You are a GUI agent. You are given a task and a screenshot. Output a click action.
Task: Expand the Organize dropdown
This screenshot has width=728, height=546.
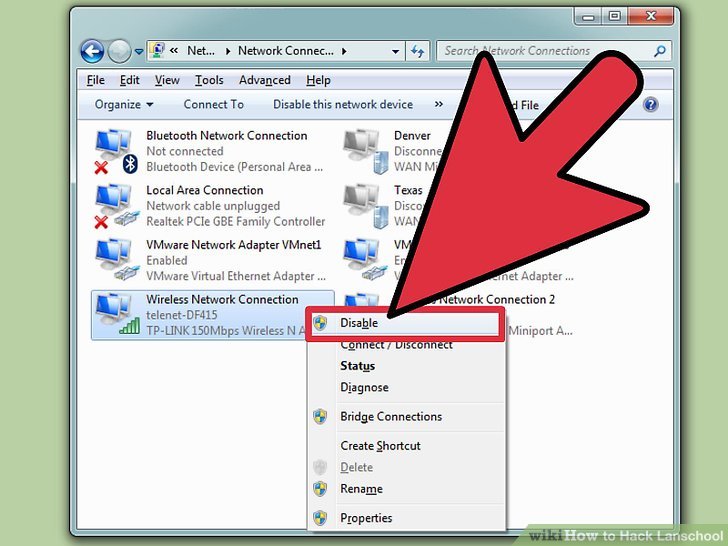point(124,104)
